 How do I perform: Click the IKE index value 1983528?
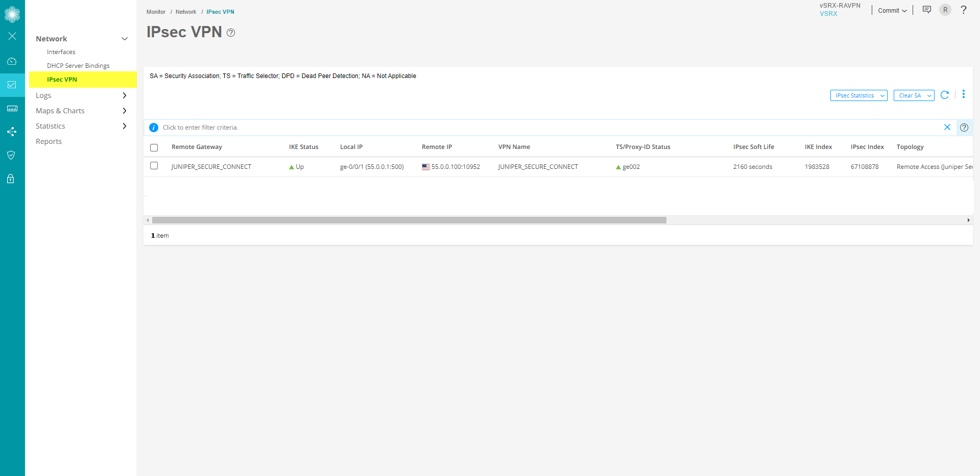click(x=817, y=167)
